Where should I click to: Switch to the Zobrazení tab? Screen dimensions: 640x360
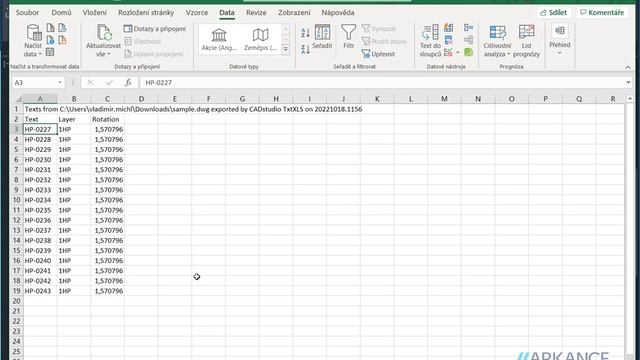coord(294,13)
